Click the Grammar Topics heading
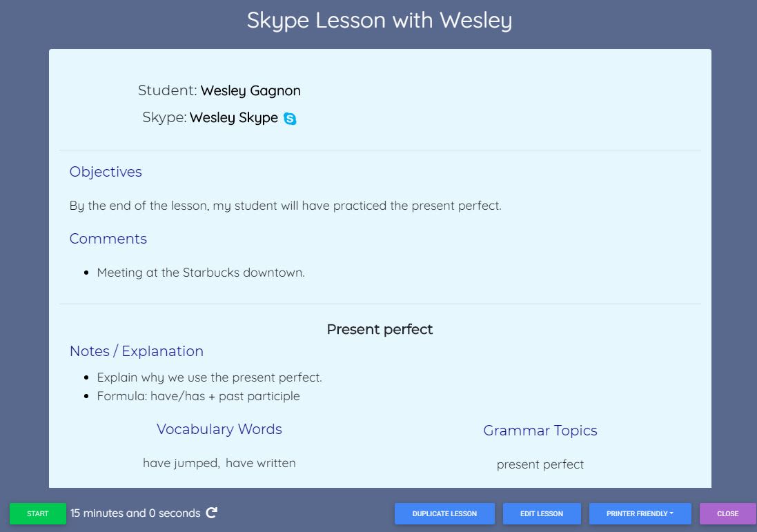 click(540, 431)
